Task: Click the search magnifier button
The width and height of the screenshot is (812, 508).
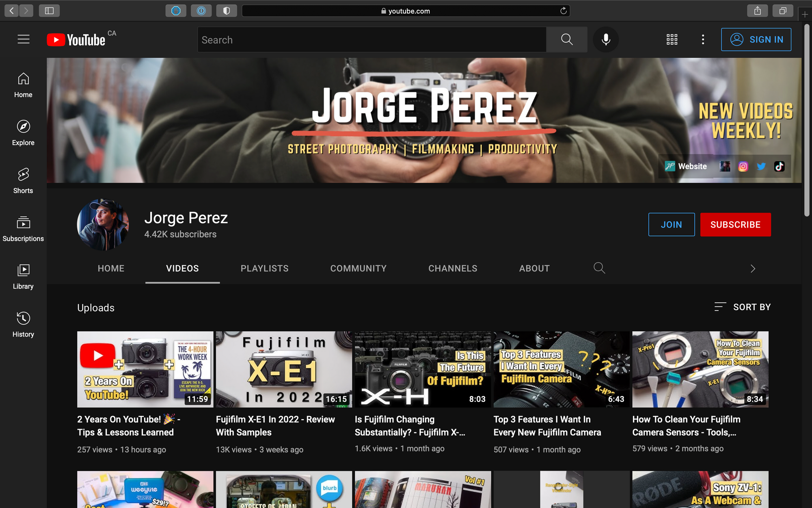Action: pos(567,39)
